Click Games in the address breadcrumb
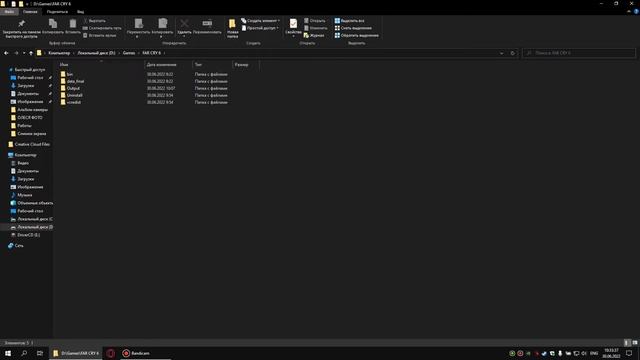640x360 pixels. [129, 53]
